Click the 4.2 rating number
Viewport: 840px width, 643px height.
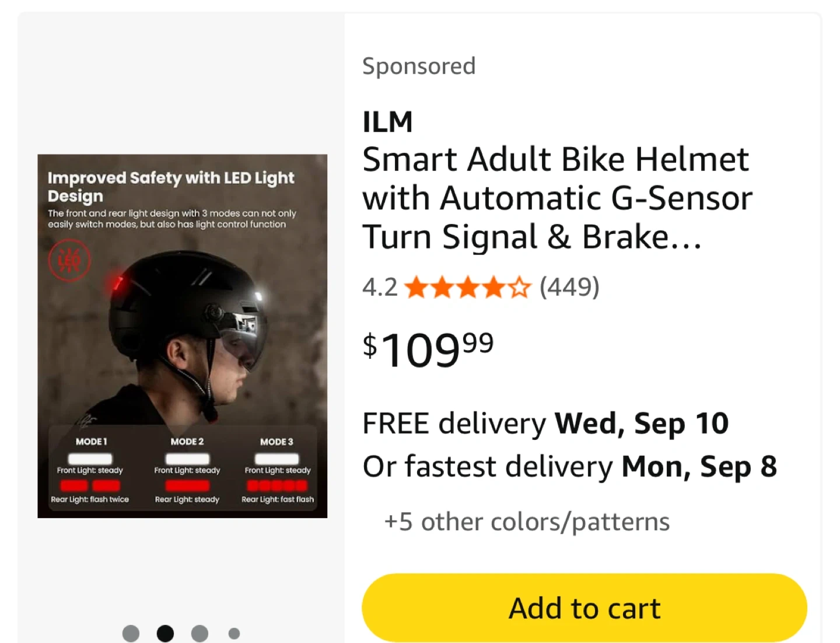coord(380,287)
